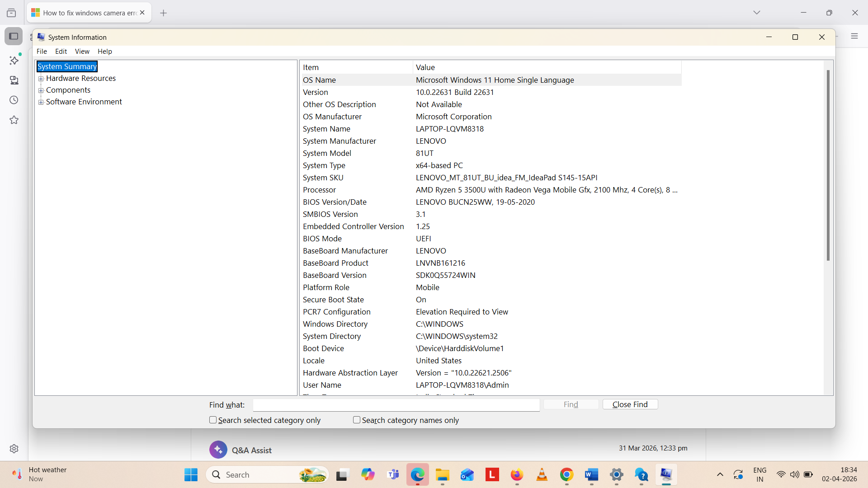This screenshot has width=868, height=488.
Task: Click the Q&A Assist purple icon
Action: 218,450
